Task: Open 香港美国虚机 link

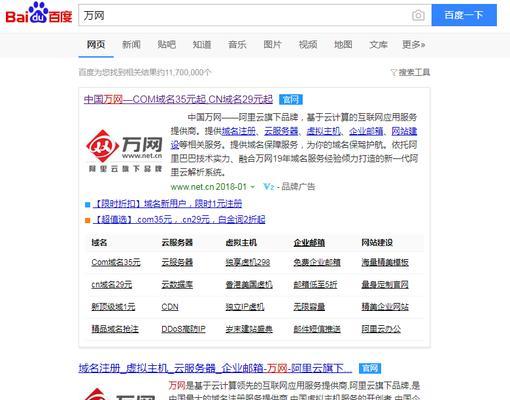Action: pyautogui.click(x=249, y=285)
